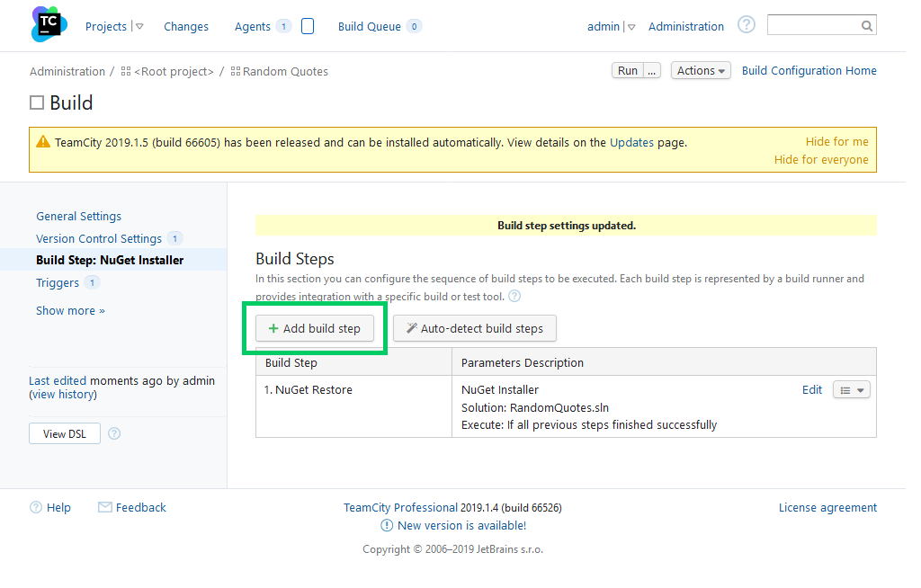Viewport: 921px width, 588px height.
Task: Click New version is available link
Action: [x=461, y=526]
